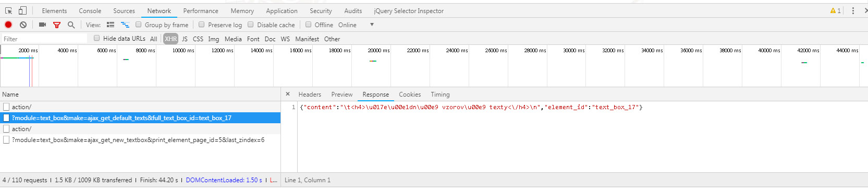Filter requests by All types
This screenshot has height=188, width=868.
pos(153,39)
